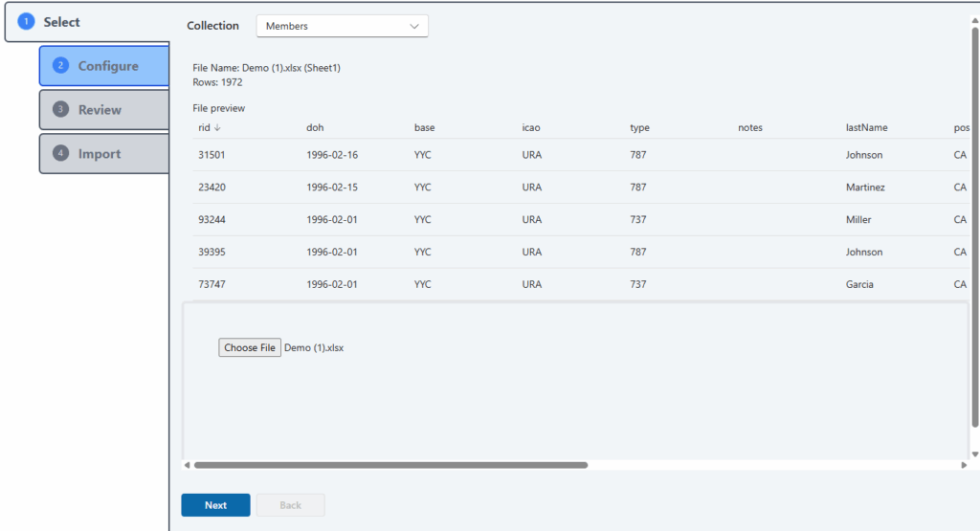Open the Members collection dropdown
Image resolution: width=980 pixels, height=531 pixels.
[x=342, y=26]
